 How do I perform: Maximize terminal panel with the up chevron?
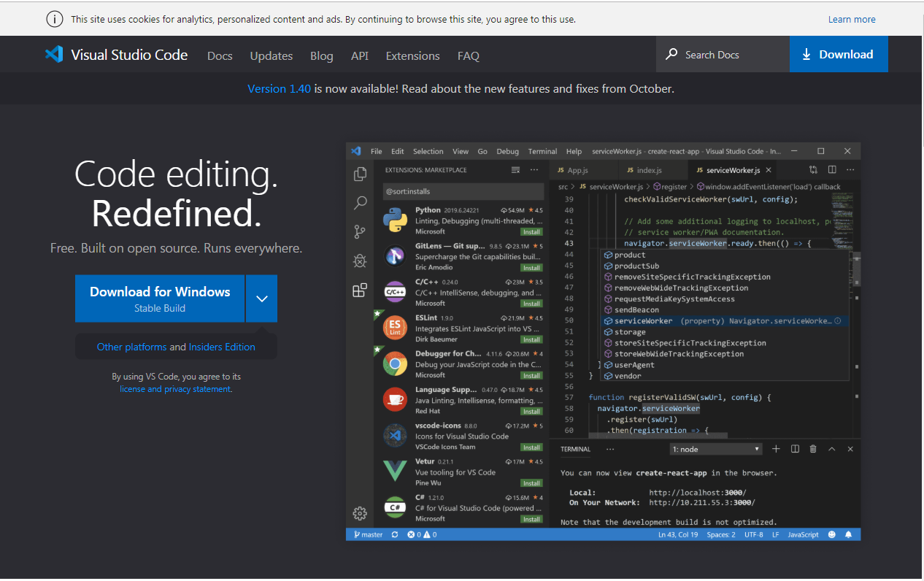pyautogui.click(x=831, y=449)
